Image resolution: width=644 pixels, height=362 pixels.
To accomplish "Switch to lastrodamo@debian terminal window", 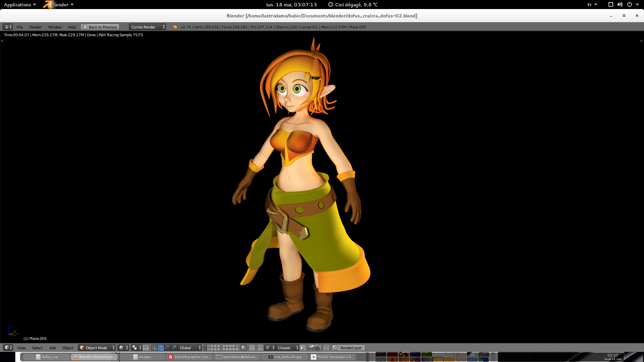I will (x=237, y=357).
